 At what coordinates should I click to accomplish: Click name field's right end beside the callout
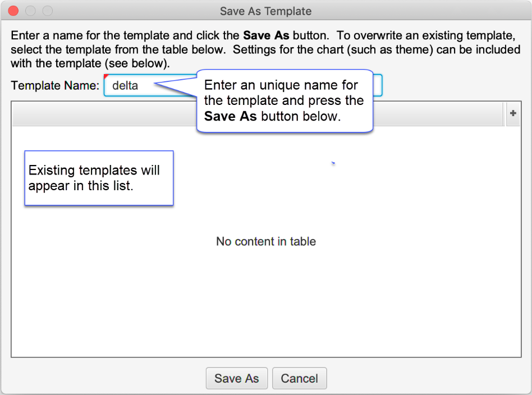click(x=378, y=86)
